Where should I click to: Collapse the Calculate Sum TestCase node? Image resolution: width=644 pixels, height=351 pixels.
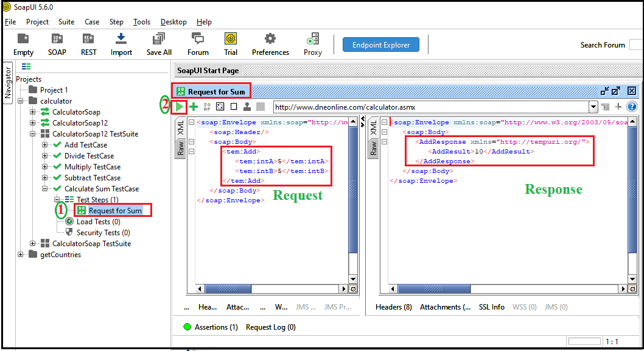point(45,189)
